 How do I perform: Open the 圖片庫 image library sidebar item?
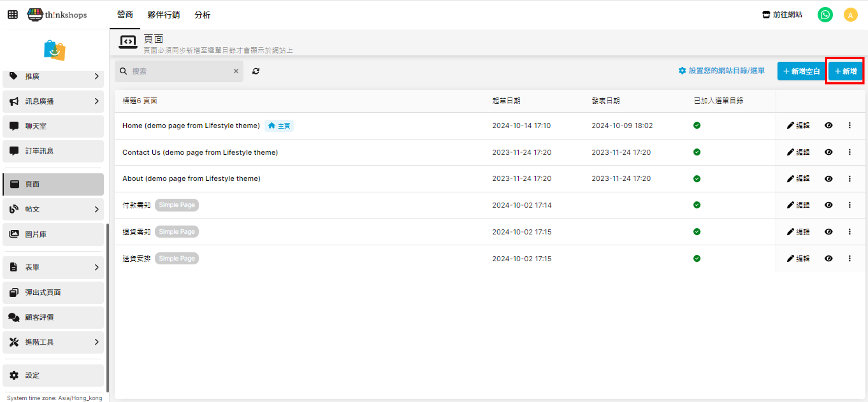coord(53,234)
